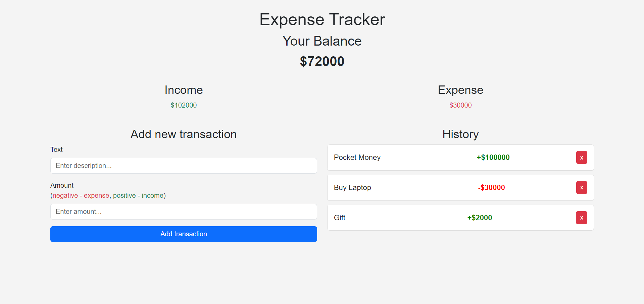Click into the Enter amount field
Viewport: 644px width, 304px height.
pyautogui.click(x=184, y=212)
